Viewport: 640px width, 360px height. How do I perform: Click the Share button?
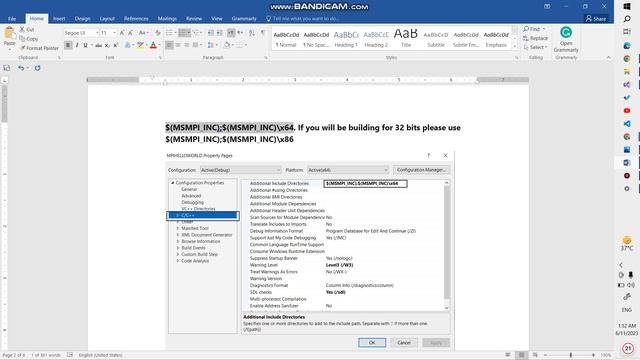coord(596,18)
